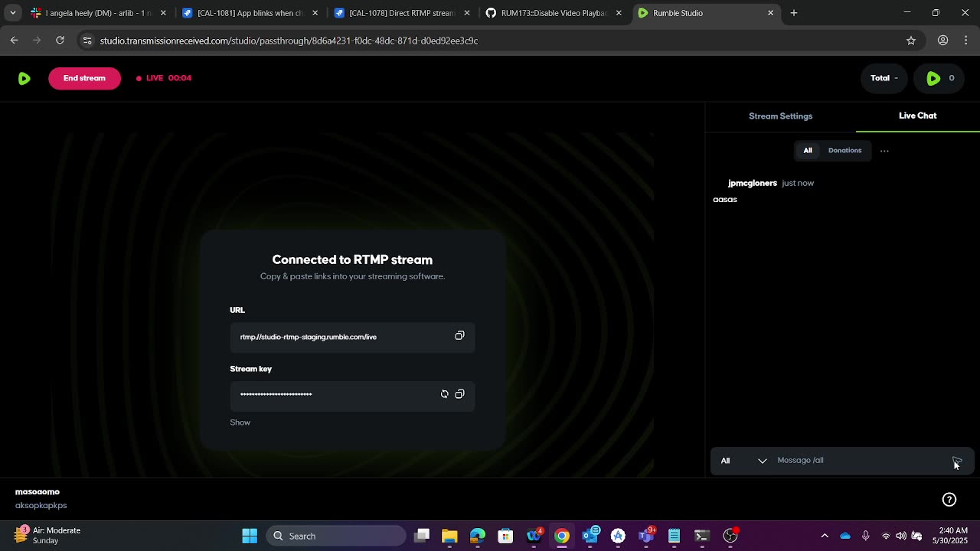Open the Chrome profile icon

943,41
